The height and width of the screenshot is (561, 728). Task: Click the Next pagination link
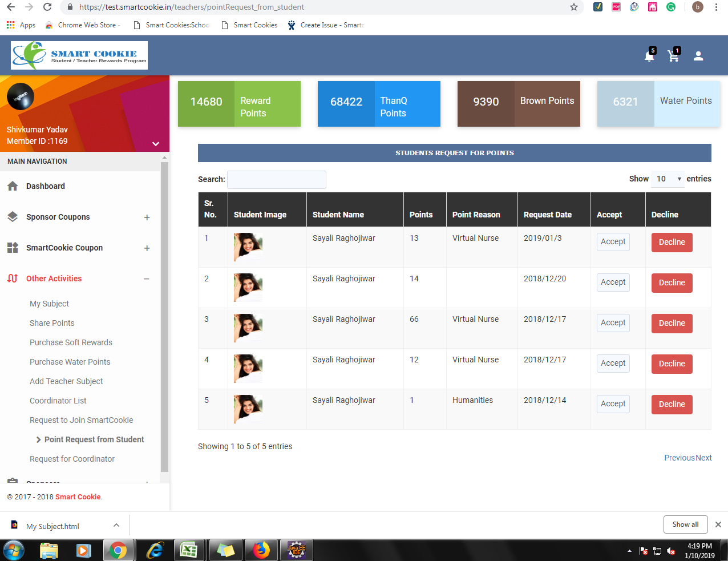click(x=703, y=458)
